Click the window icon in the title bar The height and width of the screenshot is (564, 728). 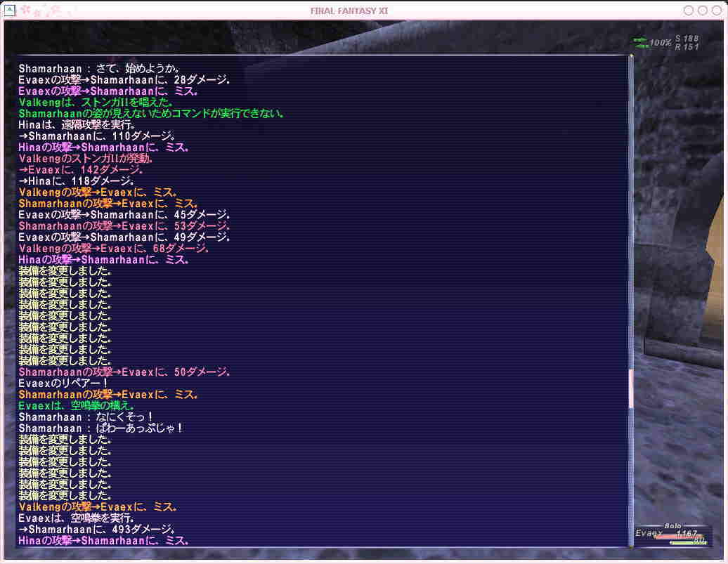pos(10,10)
